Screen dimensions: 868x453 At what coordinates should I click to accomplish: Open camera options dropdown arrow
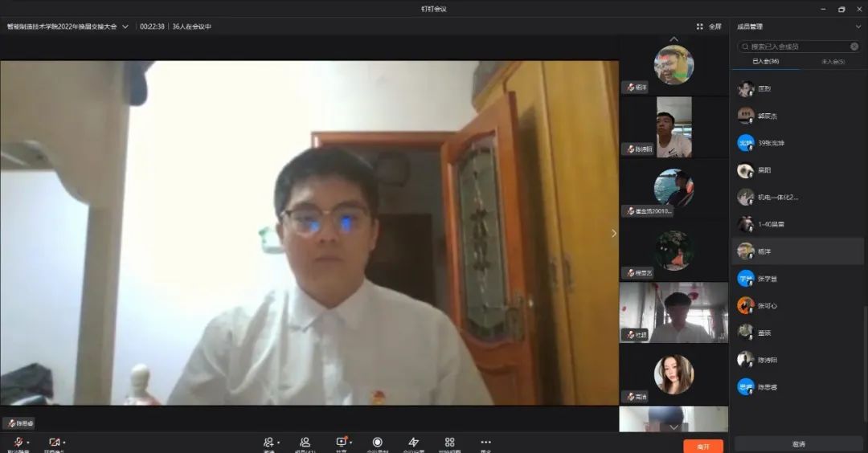click(x=64, y=443)
